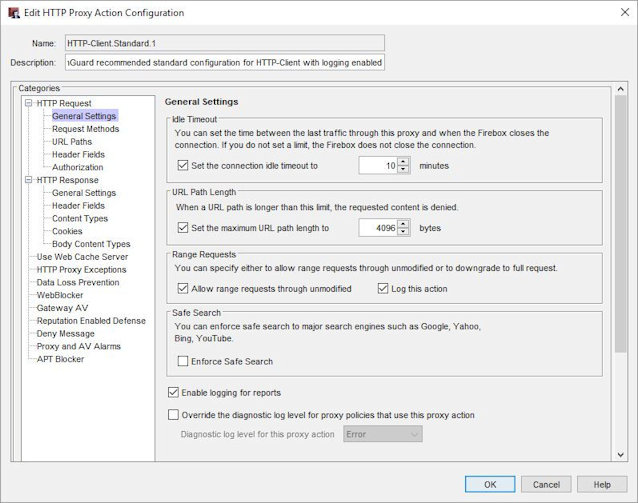The image size is (638, 503).
Task: Decrease idle timeout minutes with down arrow
Action: (x=403, y=169)
